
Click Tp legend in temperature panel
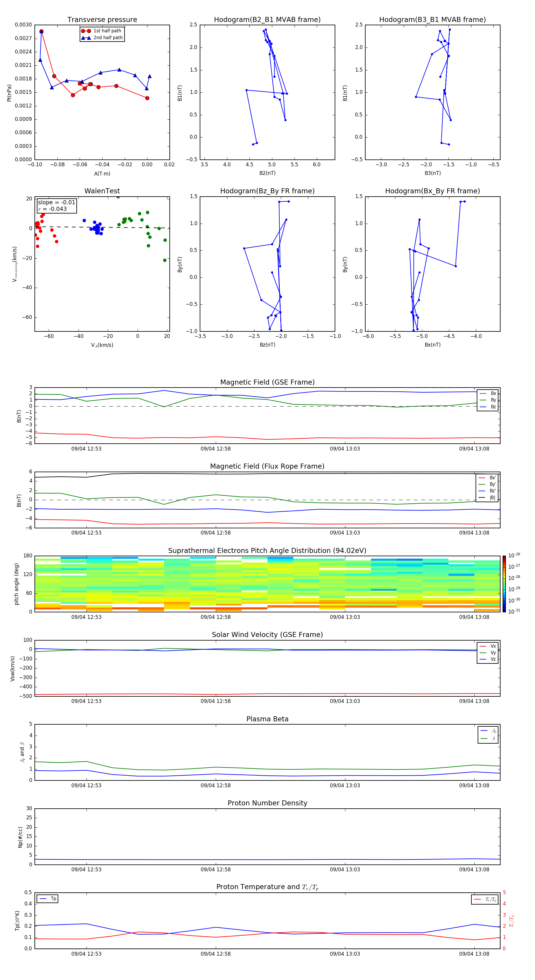(x=48, y=899)
